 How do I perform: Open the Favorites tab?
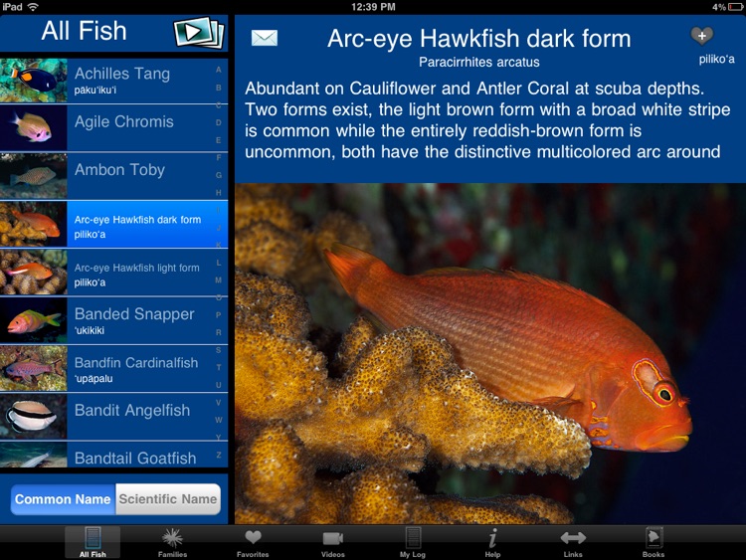253,542
